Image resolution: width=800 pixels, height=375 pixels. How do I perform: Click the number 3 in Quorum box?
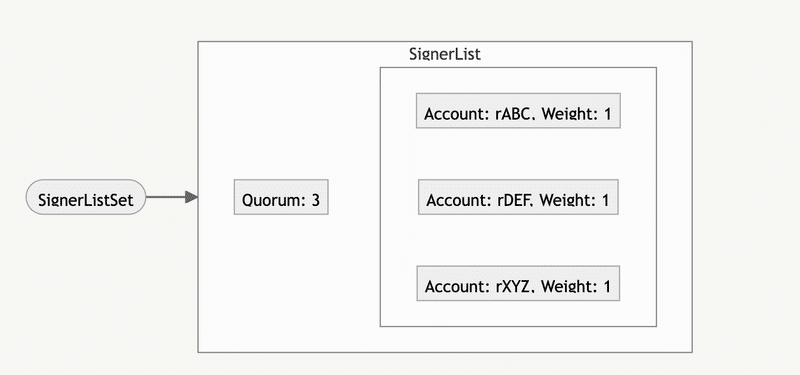point(315,200)
